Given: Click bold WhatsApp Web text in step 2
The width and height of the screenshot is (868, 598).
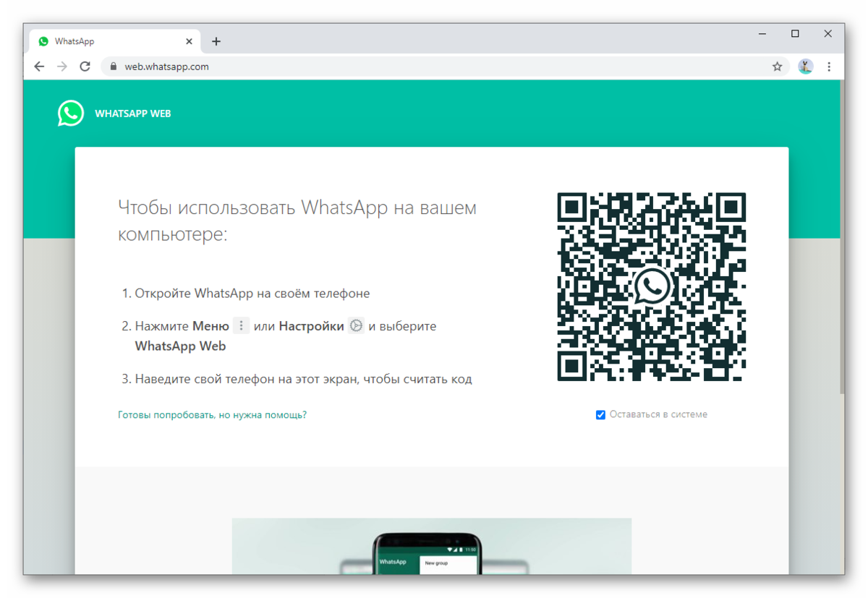Looking at the screenshot, I should coord(180,346).
